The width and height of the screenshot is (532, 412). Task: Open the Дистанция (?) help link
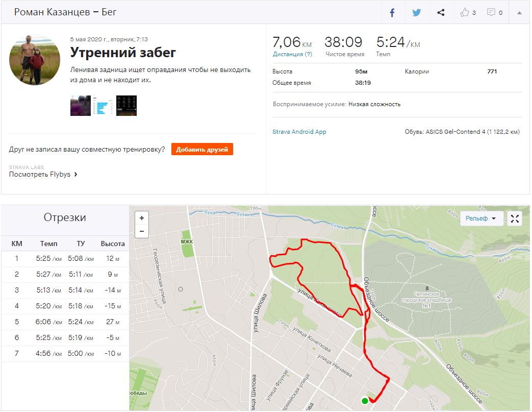click(x=292, y=54)
